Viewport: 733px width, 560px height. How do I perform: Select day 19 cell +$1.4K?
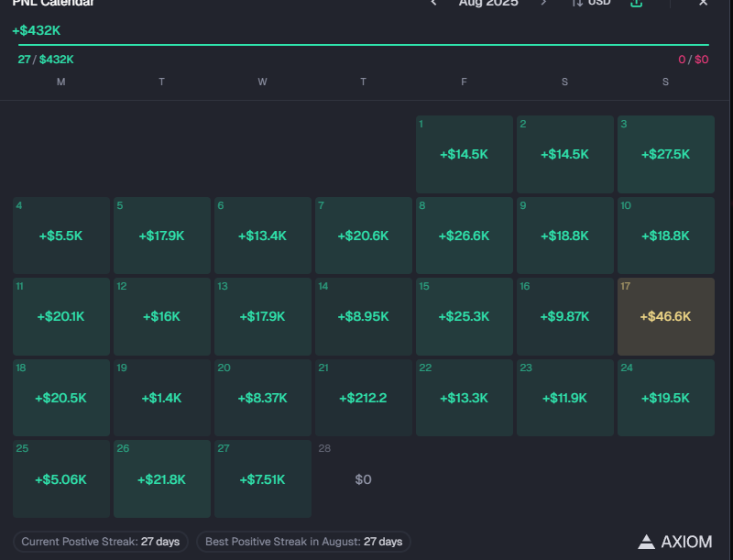(x=162, y=398)
